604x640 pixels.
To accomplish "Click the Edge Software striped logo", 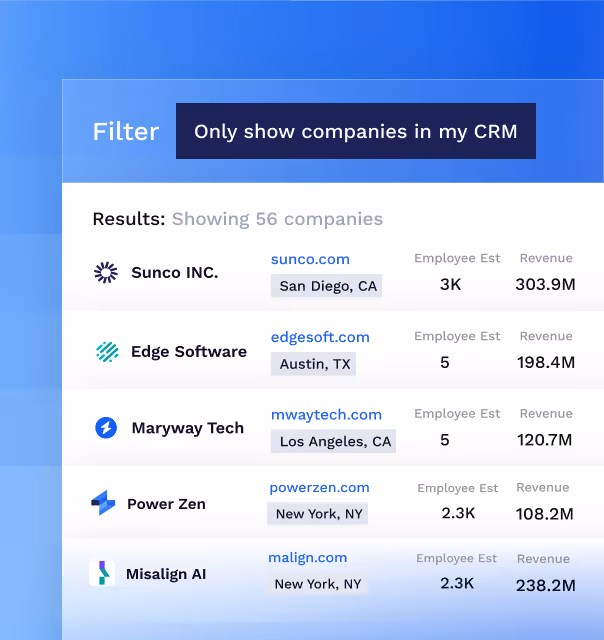I will [107, 351].
